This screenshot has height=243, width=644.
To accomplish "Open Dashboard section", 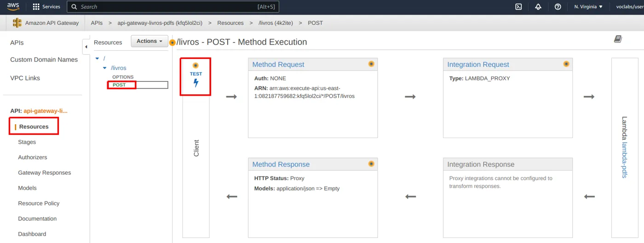I will [x=32, y=234].
